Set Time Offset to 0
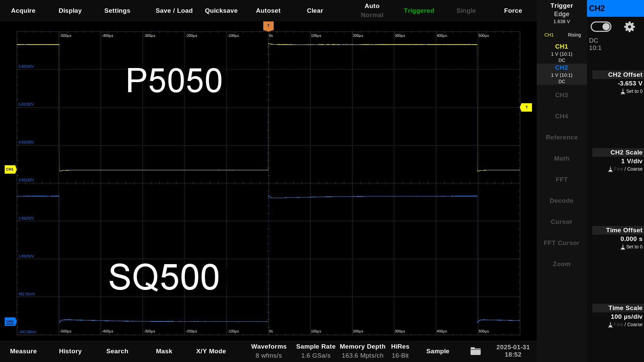Viewport: 644px width, 362px height. point(632,247)
